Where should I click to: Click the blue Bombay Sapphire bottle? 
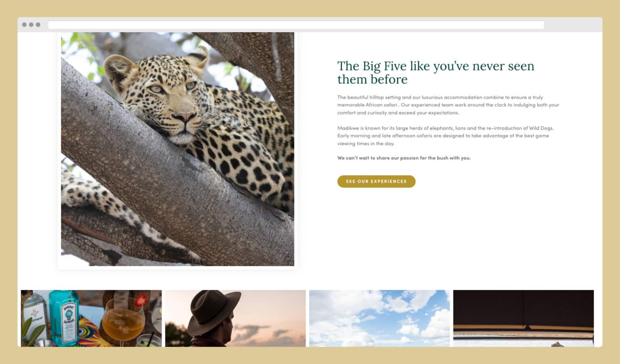pos(65,318)
